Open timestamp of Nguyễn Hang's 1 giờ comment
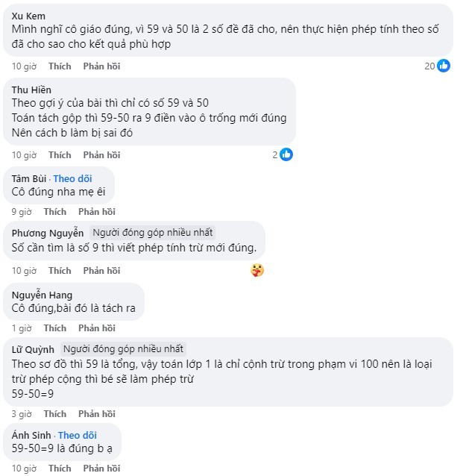Viewport: 466px width, 476px height. click(x=20, y=328)
